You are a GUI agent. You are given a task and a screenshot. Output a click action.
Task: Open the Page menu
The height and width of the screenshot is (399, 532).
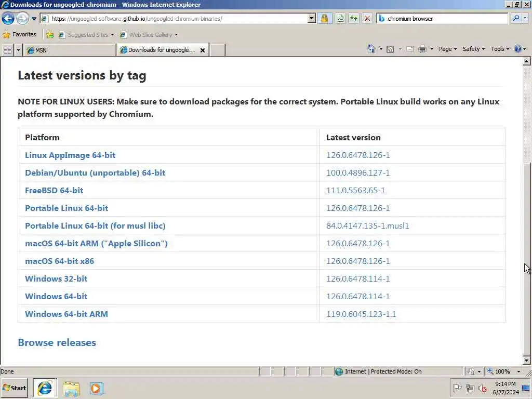coord(447,49)
